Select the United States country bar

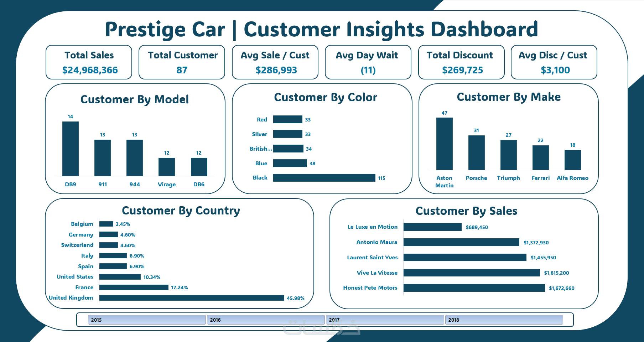click(x=120, y=277)
